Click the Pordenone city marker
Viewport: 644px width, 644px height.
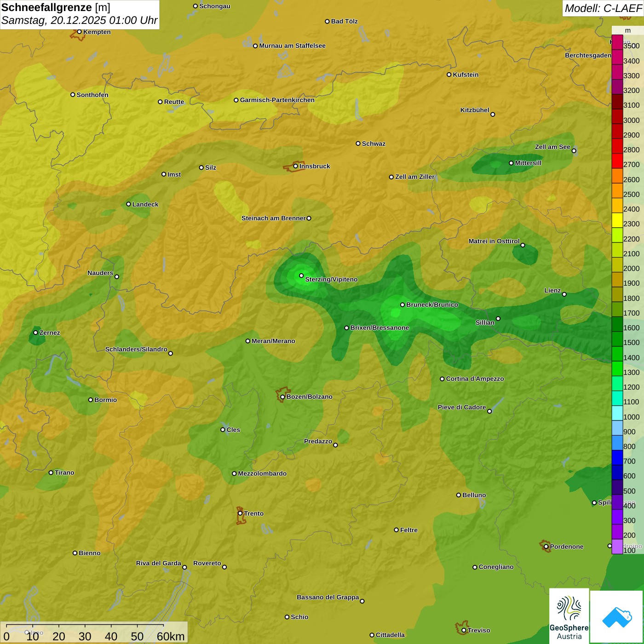point(546,546)
